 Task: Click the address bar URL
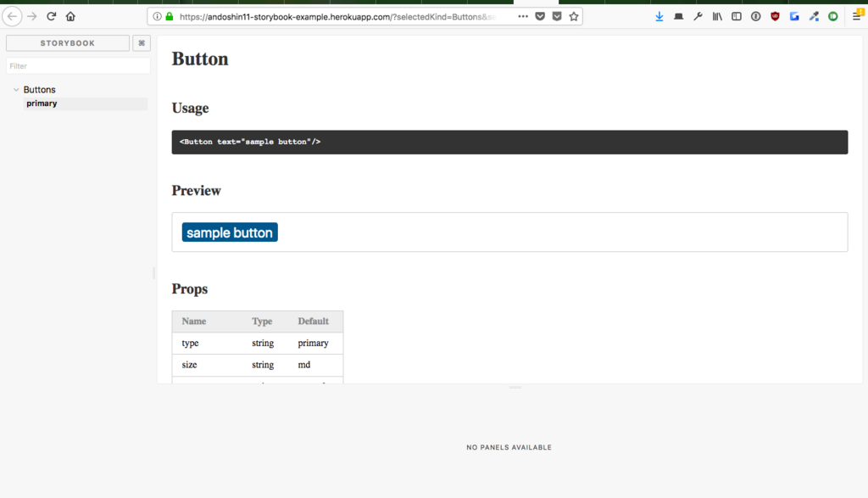(337, 17)
